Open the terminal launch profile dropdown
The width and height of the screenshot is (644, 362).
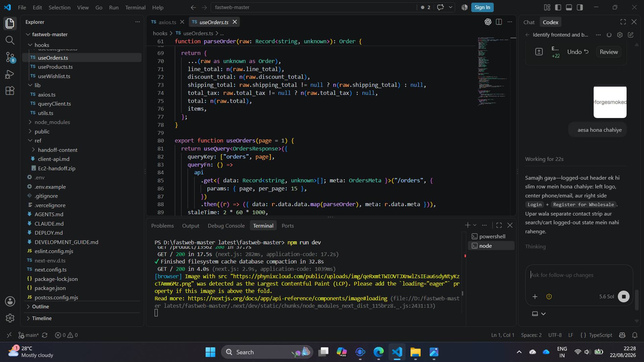(475, 225)
